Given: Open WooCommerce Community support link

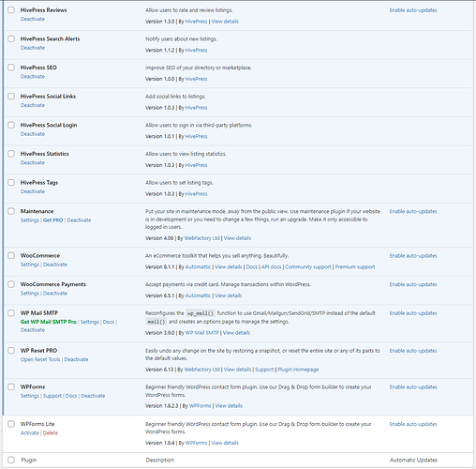Looking at the screenshot, I should pos(308,267).
